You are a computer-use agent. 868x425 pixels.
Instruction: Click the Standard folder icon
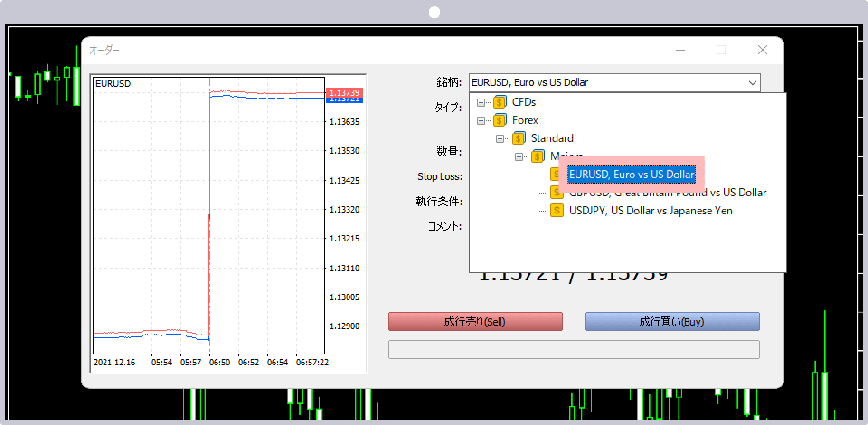519,138
